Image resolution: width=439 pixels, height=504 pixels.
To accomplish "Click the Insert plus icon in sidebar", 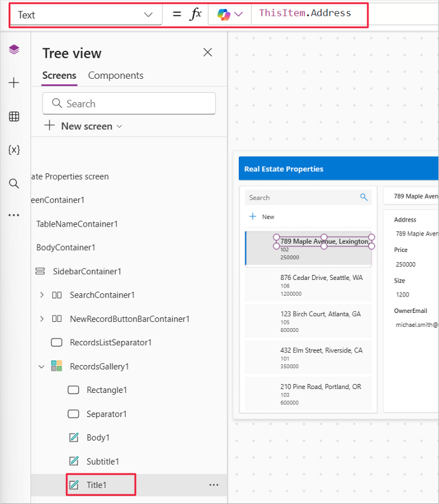I will click(x=14, y=83).
